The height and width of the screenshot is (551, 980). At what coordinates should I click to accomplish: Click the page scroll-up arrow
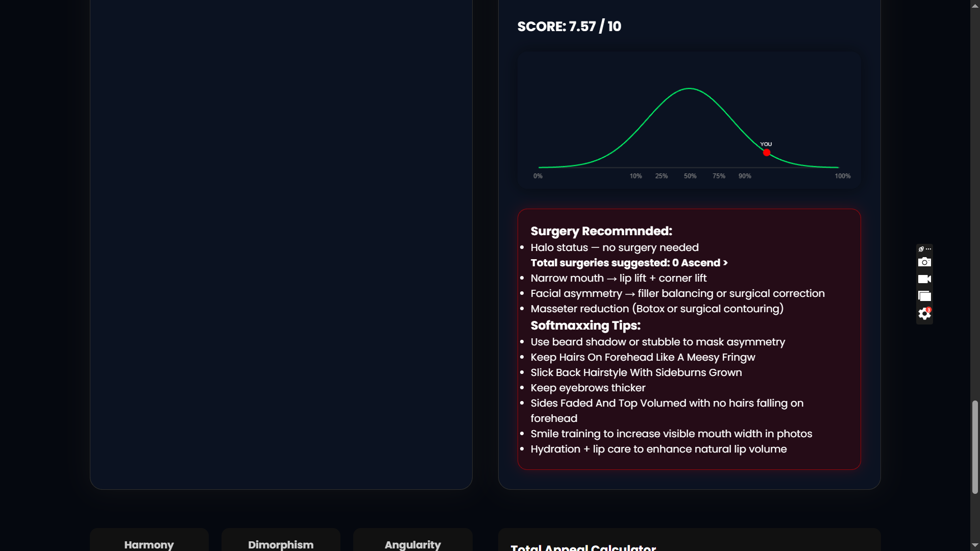[975, 5]
